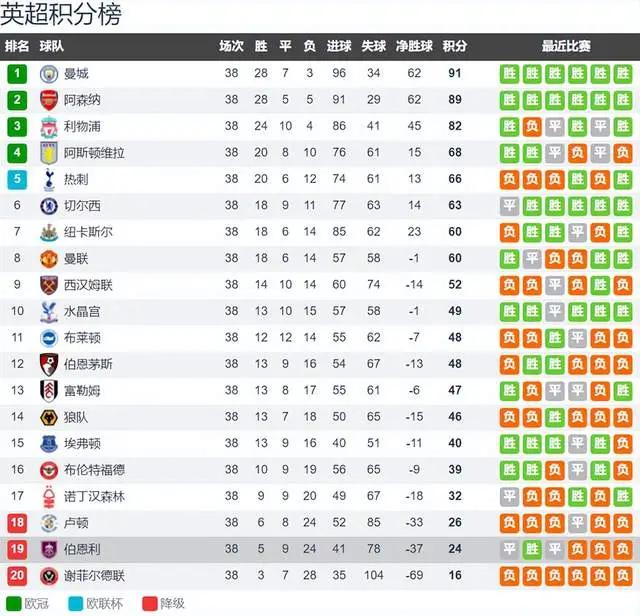The width and height of the screenshot is (640, 616).
Task: Open the Chelsea club badge
Action: (49, 206)
